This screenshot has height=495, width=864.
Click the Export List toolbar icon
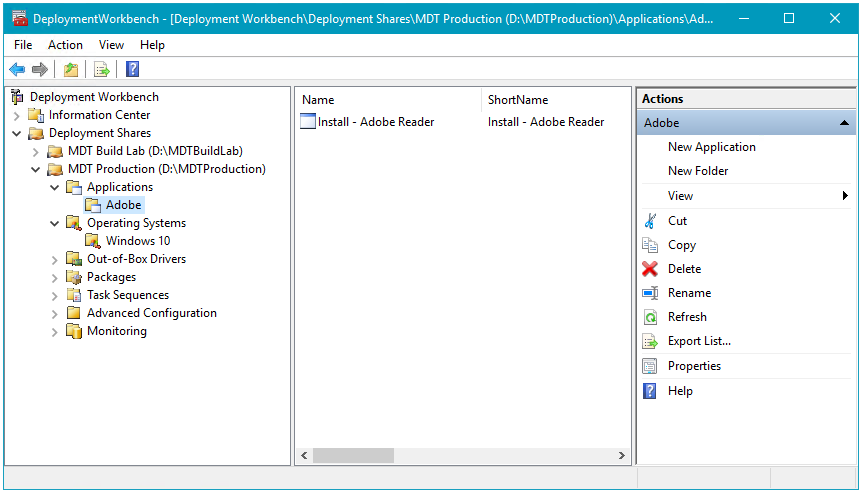(x=101, y=69)
